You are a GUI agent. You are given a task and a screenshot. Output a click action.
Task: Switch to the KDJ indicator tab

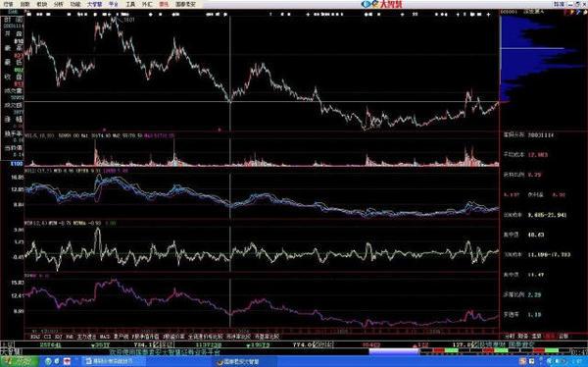click(58, 337)
